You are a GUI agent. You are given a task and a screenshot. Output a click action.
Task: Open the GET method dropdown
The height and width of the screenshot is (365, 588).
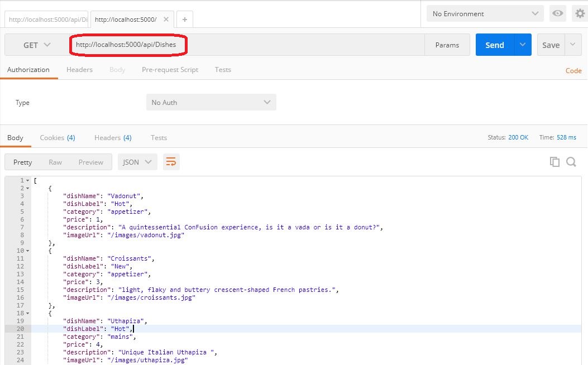[x=36, y=44]
